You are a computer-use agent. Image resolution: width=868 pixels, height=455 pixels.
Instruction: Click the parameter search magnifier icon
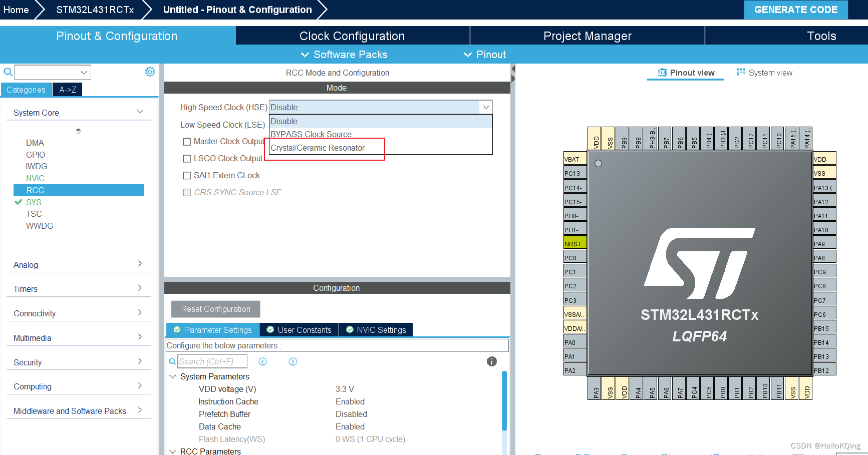(172, 361)
